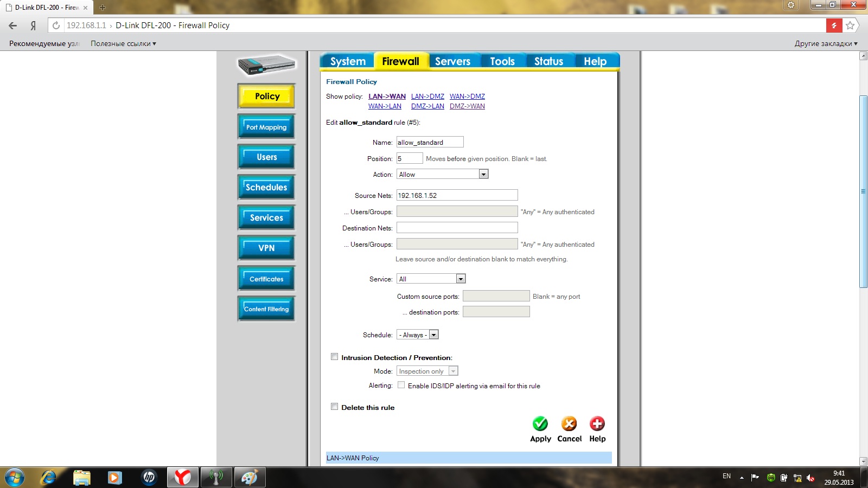The width and height of the screenshot is (868, 488).
Task: Open the Mode dropdown Inspection only
Action: tap(427, 371)
